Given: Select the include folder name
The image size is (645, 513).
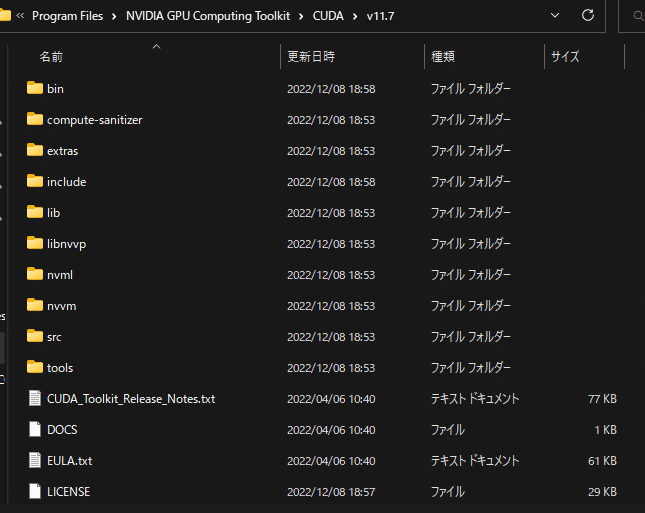Looking at the screenshot, I should pos(67,182).
